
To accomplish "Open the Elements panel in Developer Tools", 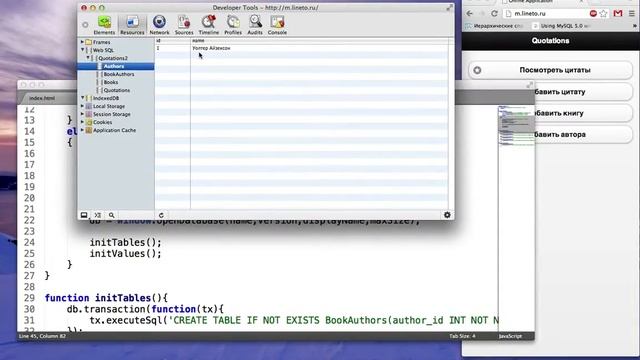I will [x=104, y=25].
